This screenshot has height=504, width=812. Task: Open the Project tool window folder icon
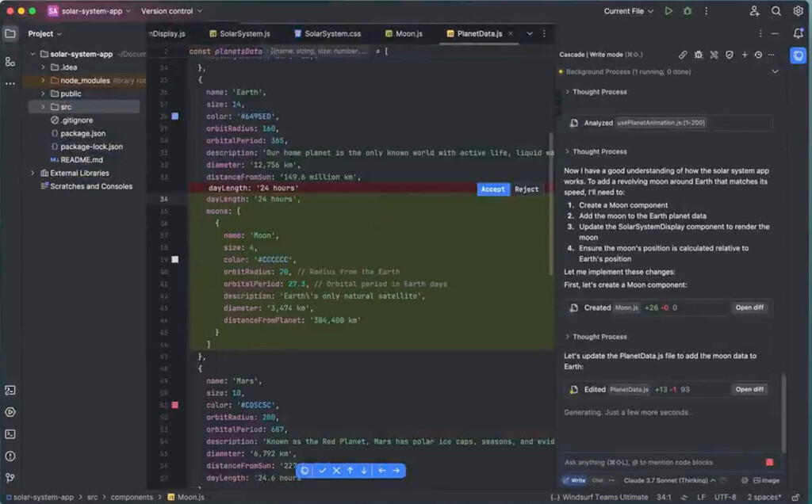10,34
